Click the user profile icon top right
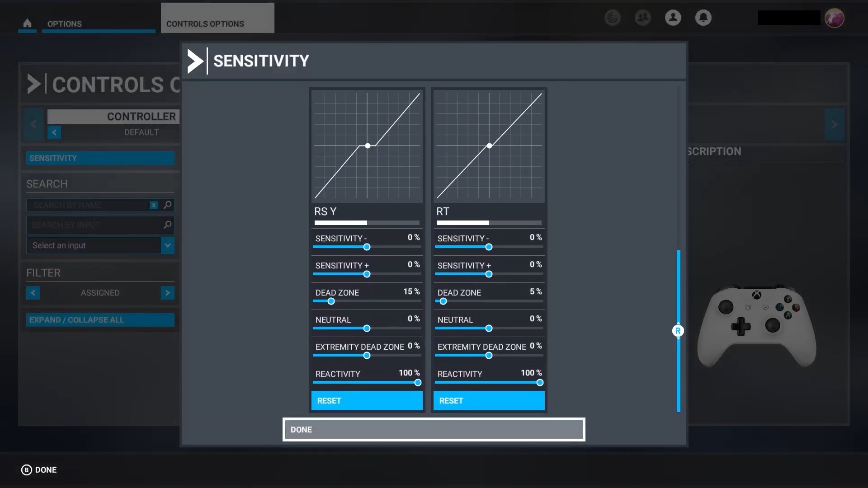 pyautogui.click(x=673, y=17)
